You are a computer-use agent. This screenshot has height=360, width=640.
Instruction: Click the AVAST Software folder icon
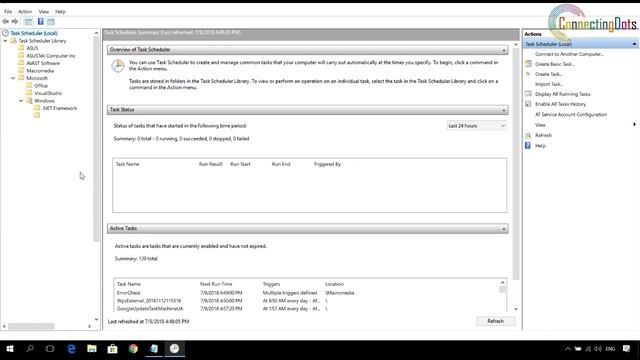pos(21,63)
